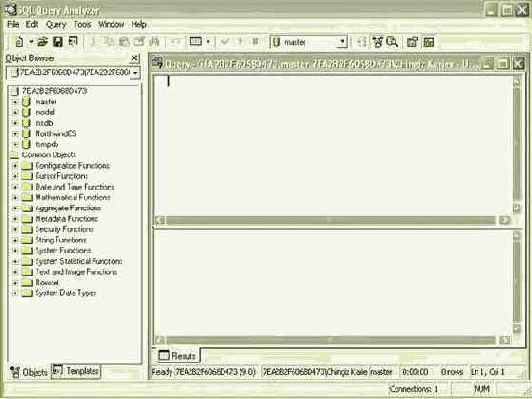Image resolution: width=532 pixels, height=399 pixels.
Task: Click the 'Ln 1, Col 1' status text
Action: 488,372
